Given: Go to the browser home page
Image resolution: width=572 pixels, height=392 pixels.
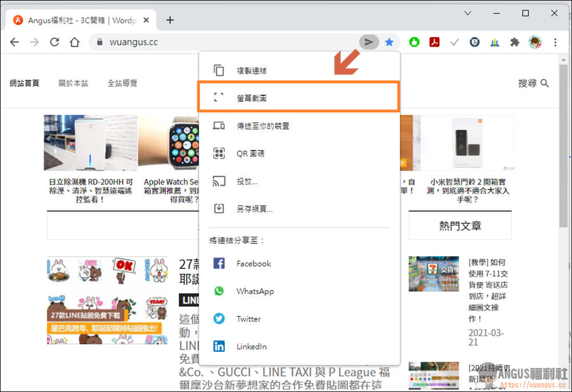Looking at the screenshot, I should point(74,42).
